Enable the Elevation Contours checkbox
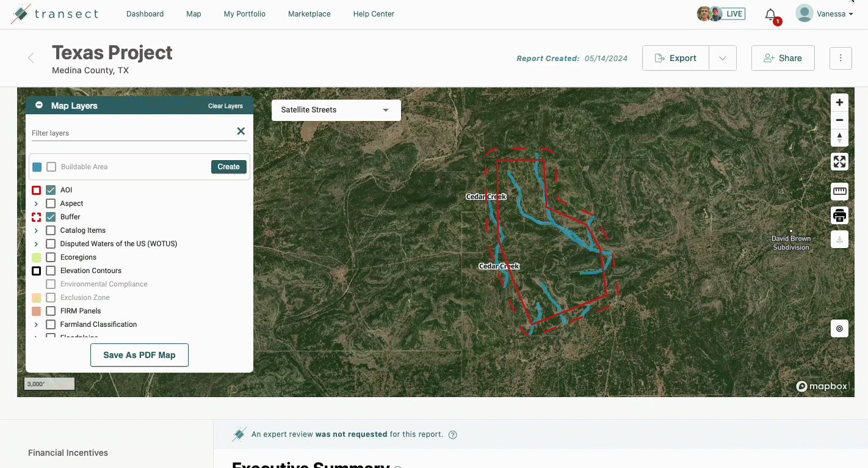 [x=51, y=271]
